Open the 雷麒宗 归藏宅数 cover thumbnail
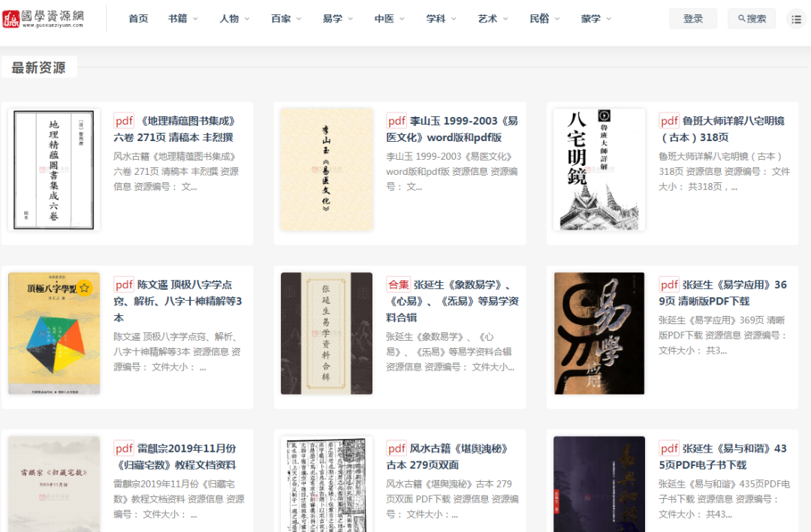This screenshot has width=811, height=532. pyautogui.click(x=54, y=484)
